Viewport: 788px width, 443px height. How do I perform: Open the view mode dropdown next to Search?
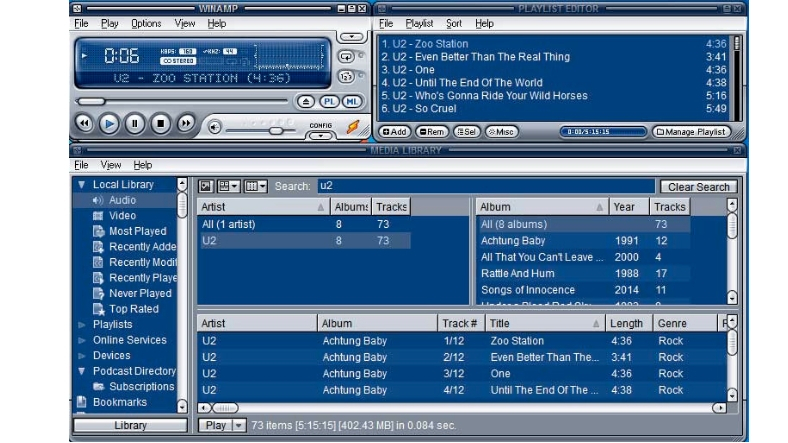click(x=229, y=186)
